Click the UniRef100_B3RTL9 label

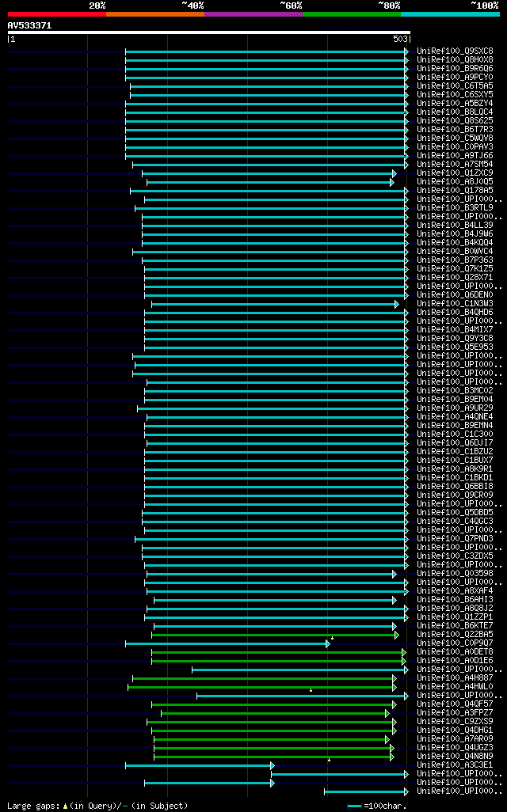pyautogui.click(x=456, y=208)
